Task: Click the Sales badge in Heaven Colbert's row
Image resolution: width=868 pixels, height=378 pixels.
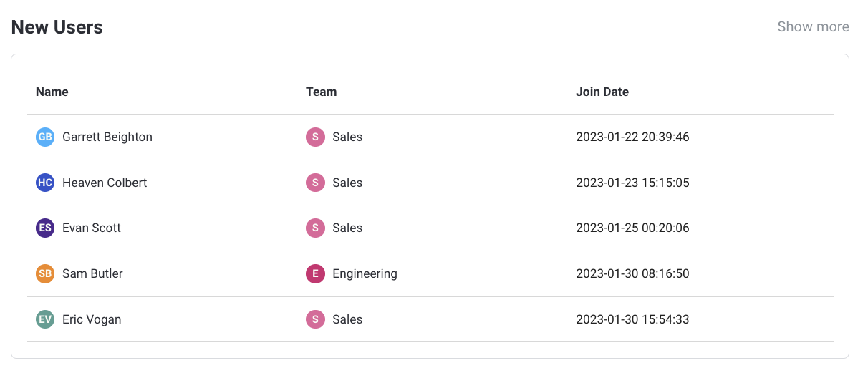Action: tap(315, 183)
